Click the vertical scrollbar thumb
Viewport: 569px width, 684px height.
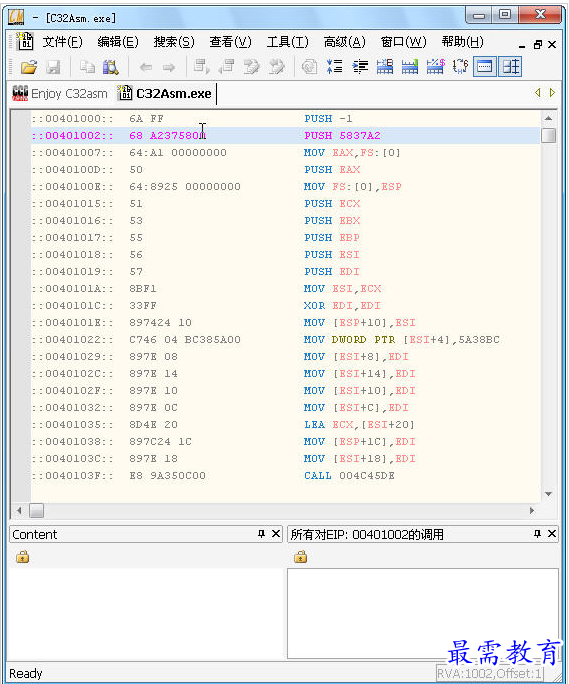coord(548,135)
